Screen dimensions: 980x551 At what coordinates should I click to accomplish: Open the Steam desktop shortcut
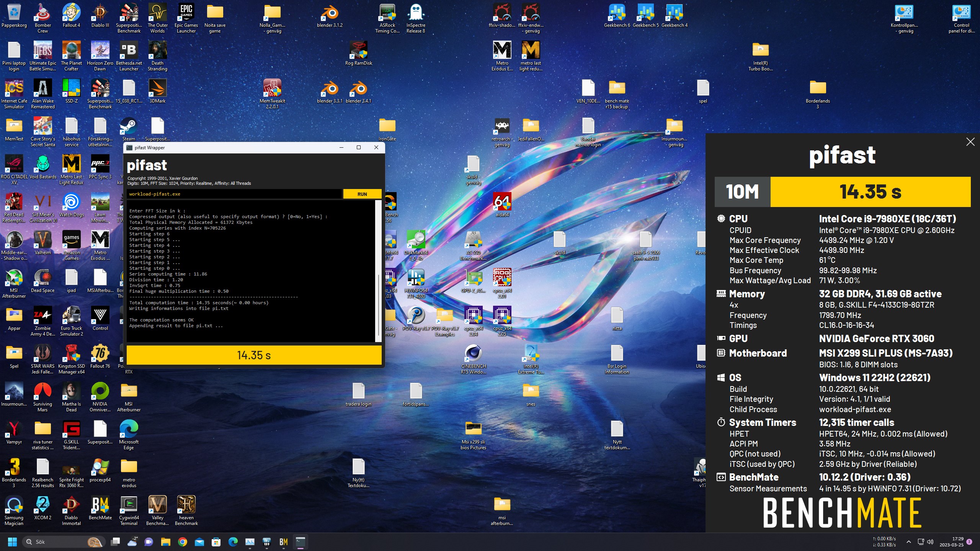click(129, 130)
